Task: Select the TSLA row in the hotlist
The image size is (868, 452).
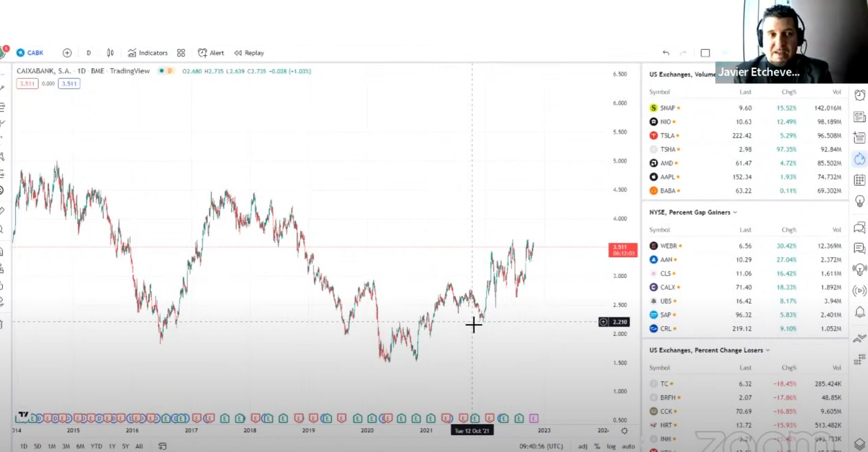Action: pos(745,136)
